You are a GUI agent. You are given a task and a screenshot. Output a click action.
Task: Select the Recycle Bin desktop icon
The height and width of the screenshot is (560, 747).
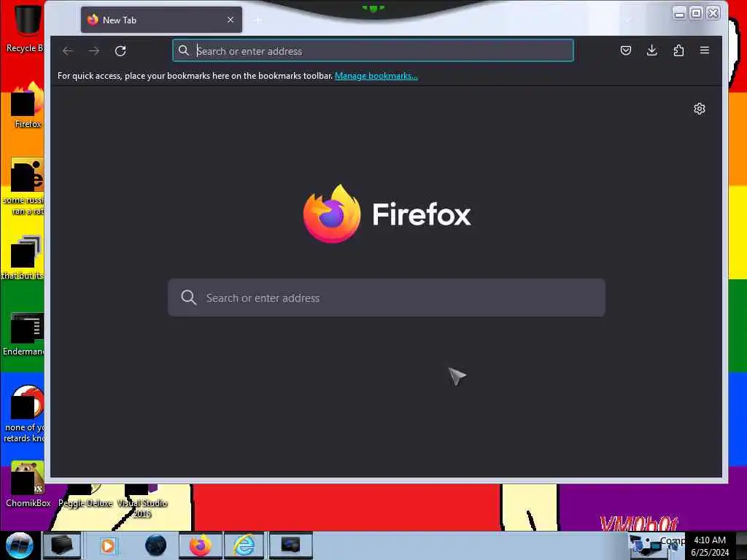point(26,28)
